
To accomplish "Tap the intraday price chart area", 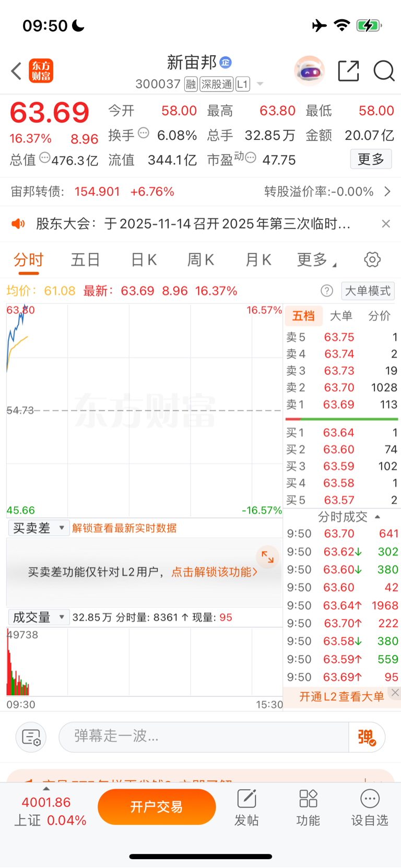I will click(x=144, y=410).
